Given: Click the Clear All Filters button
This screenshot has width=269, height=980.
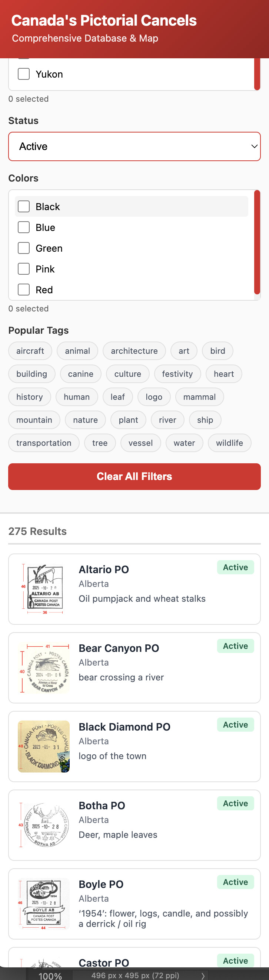Looking at the screenshot, I should click(x=134, y=476).
